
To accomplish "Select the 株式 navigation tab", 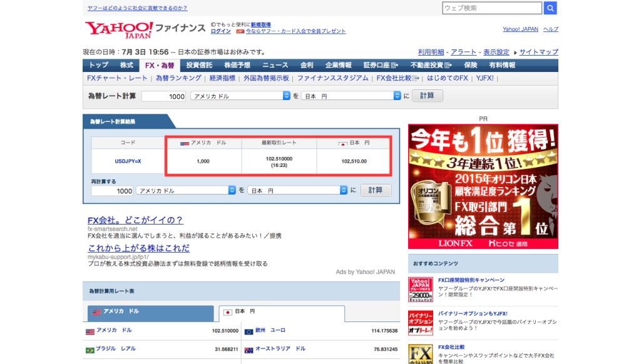I will (126, 65).
